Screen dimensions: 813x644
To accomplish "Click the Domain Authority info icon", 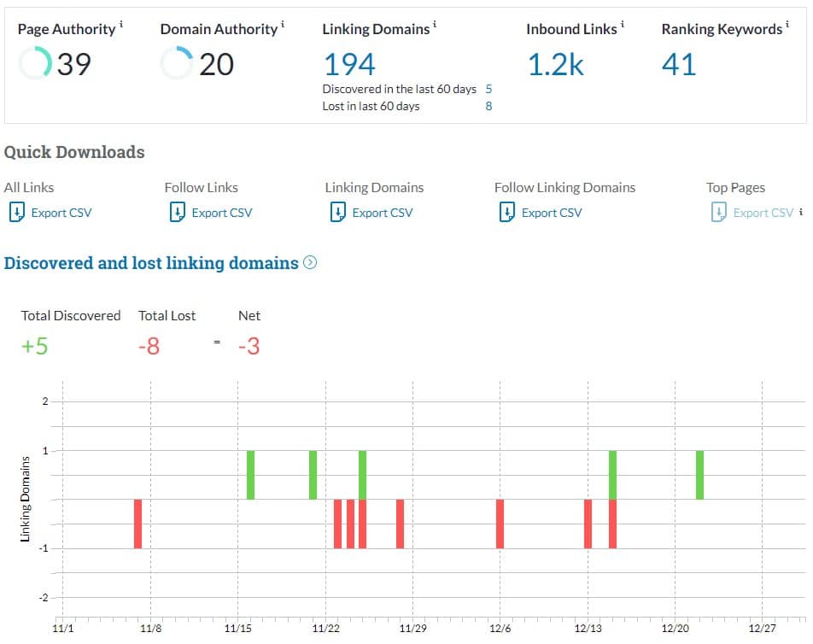I will (283, 24).
